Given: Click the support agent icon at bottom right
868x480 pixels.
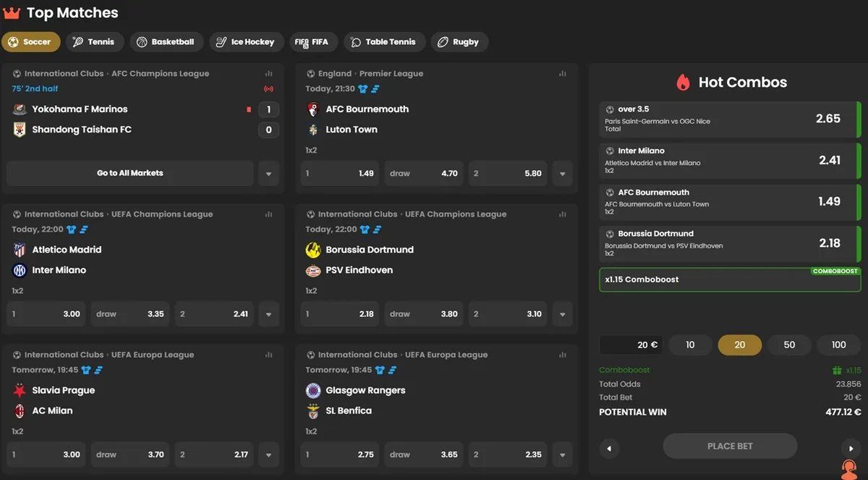Looking at the screenshot, I should (849, 468).
